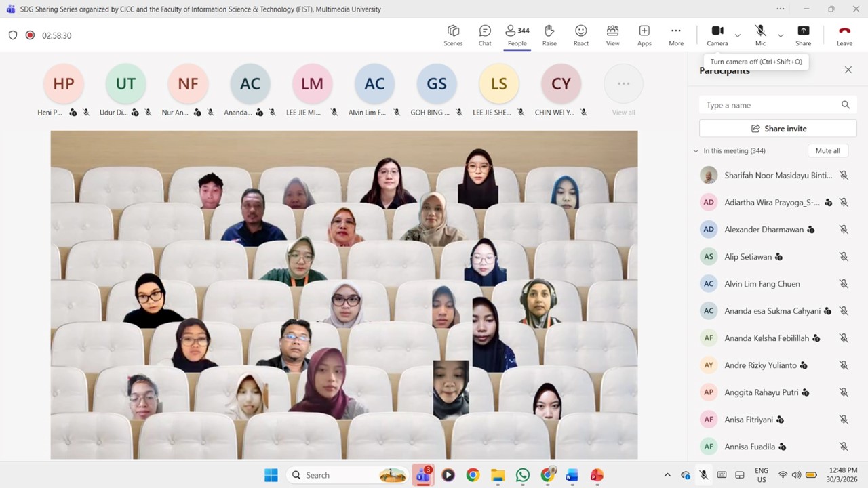The image size is (868, 488).
Task: Collapse the In this meeting list
Action: [696, 151]
